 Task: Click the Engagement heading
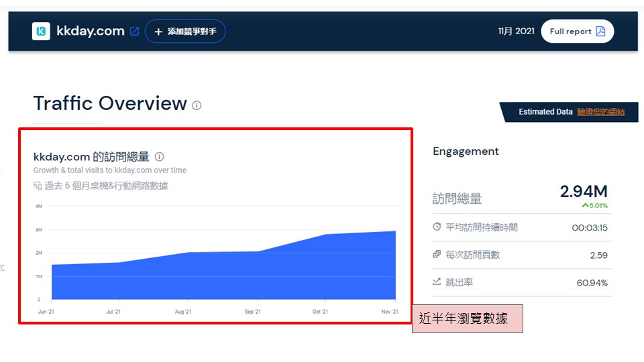(466, 152)
